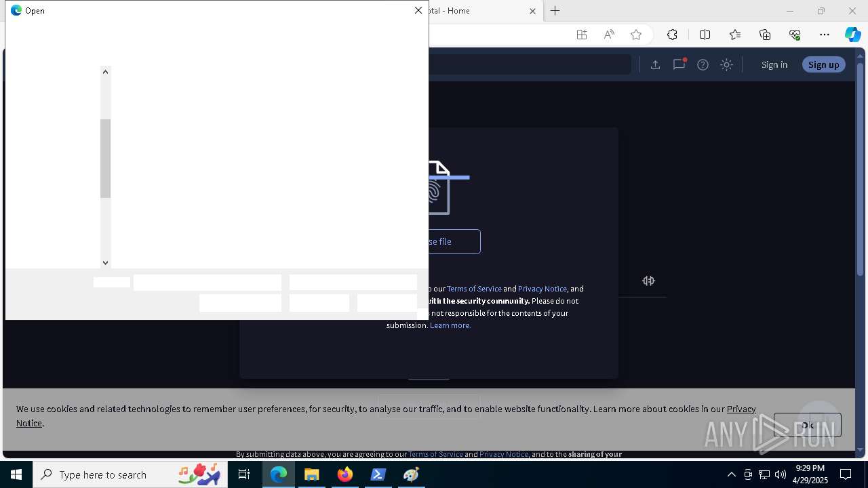Open the Extensions puzzle icon
This screenshot has height=488, width=868.
(x=672, y=35)
